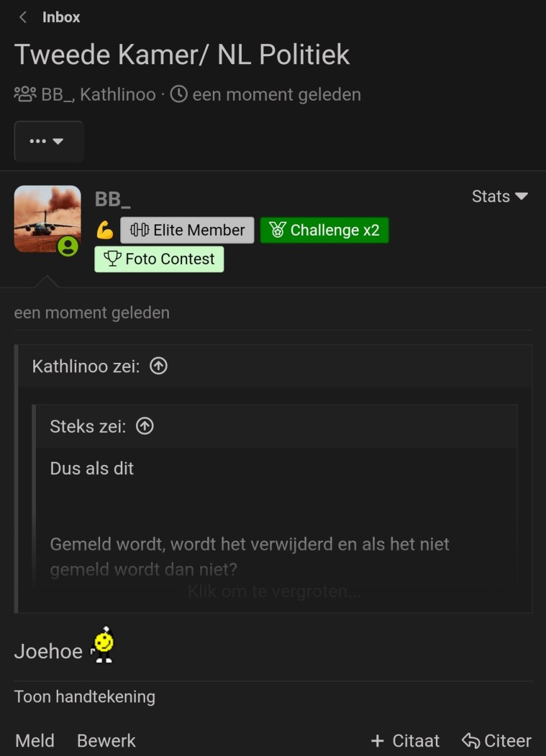Show signature with Toon handtekening
Screen dimensions: 546x756
(84, 697)
